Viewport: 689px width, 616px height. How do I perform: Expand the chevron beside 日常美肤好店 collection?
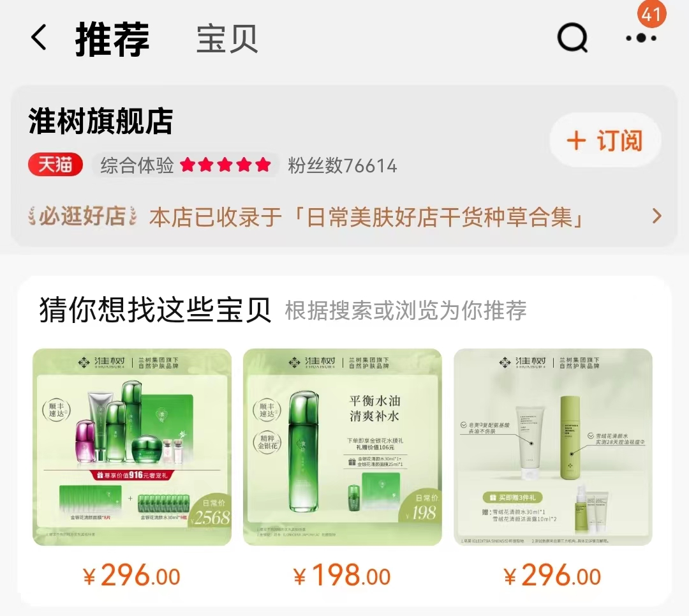click(x=657, y=216)
